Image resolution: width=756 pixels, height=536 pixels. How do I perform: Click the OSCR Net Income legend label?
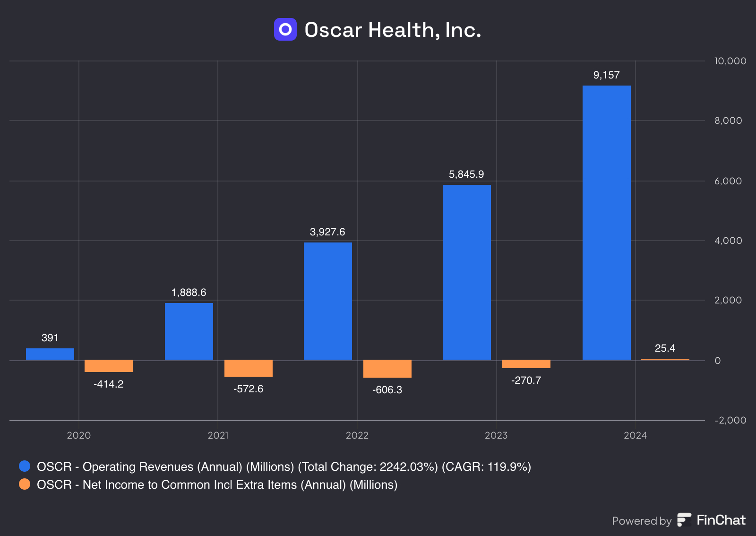(x=217, y=485)
